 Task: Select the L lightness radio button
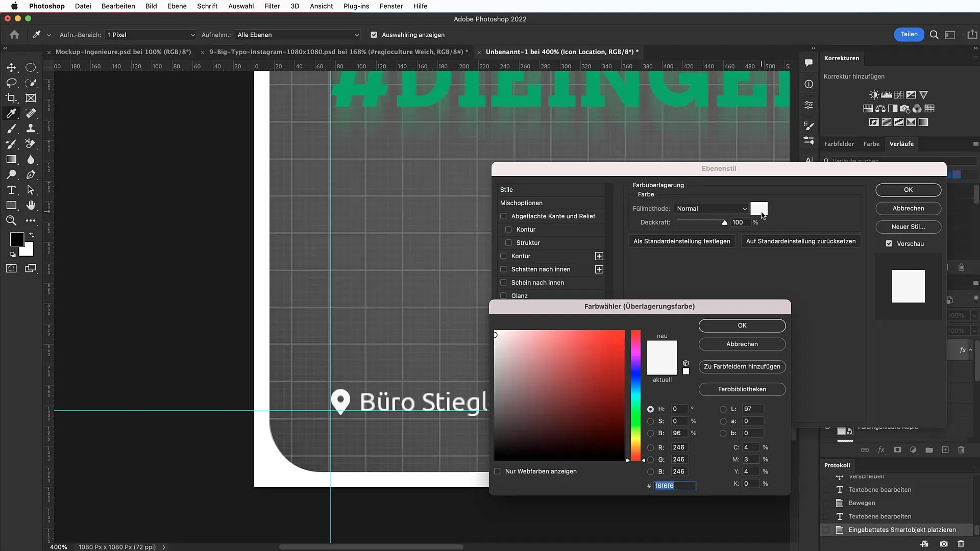pos(723,409)
